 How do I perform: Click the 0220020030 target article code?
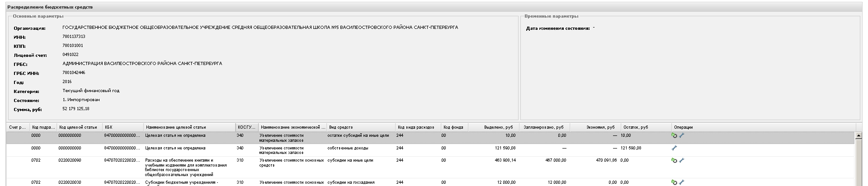70,182
